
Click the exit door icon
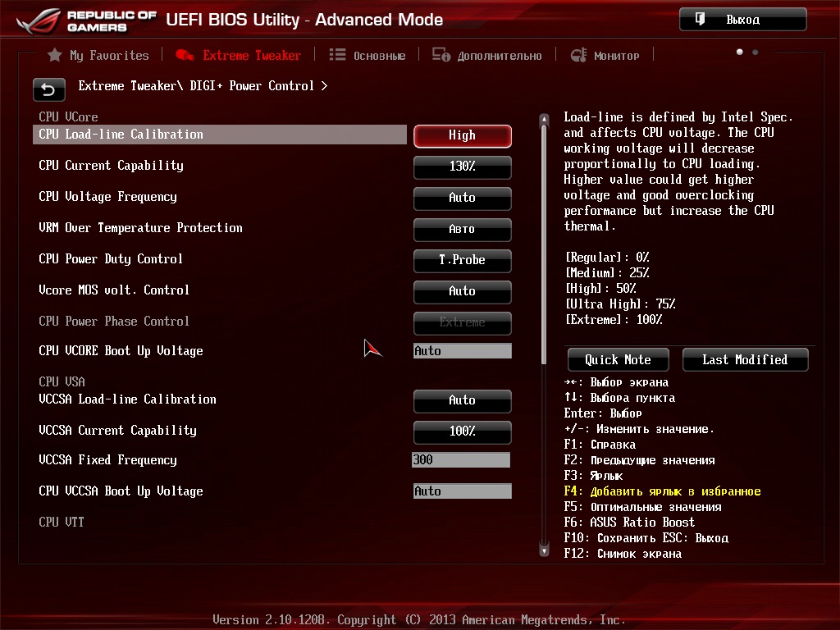click(x=701, y=20)
